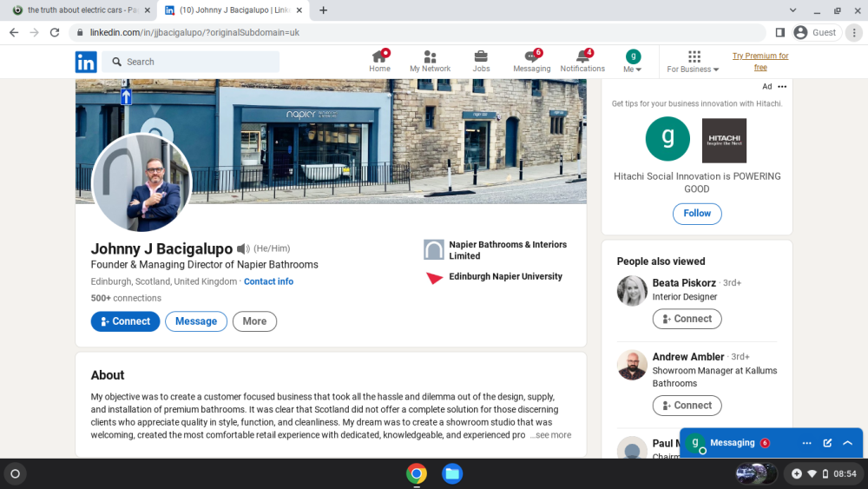Reload the LinkedIn page

[x=54, y=33]
